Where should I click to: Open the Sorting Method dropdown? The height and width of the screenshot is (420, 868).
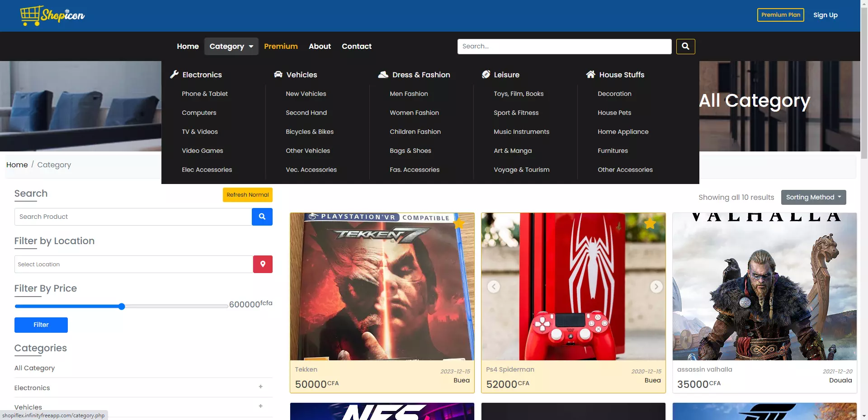coord(813,197)
